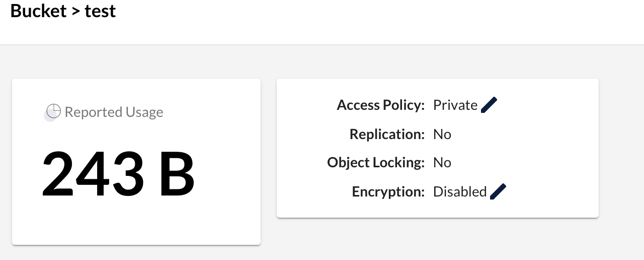The height and width of the screenshot is (260, 644).
Task: Select the Object Locking No value
Action: click(x=442, y=162)
